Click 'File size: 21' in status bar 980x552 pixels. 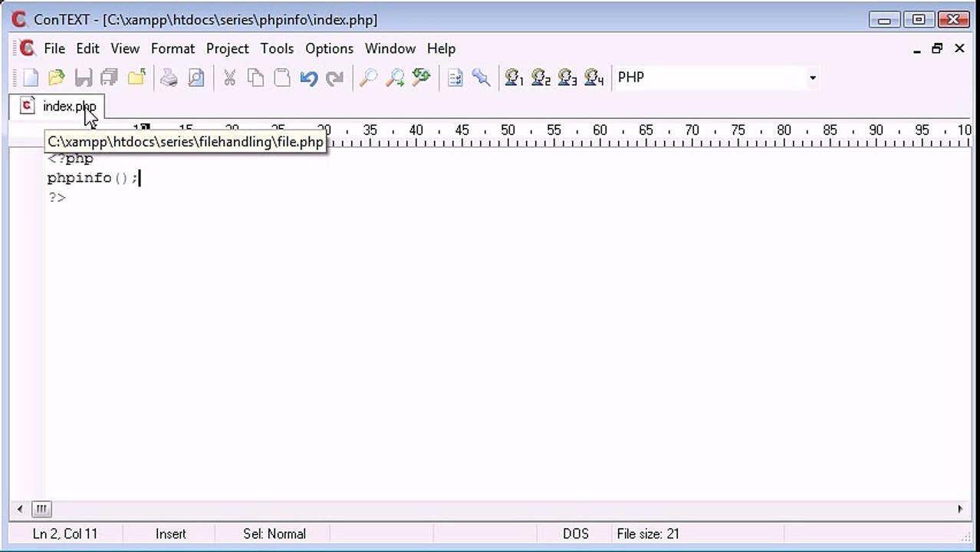[648, 534]
